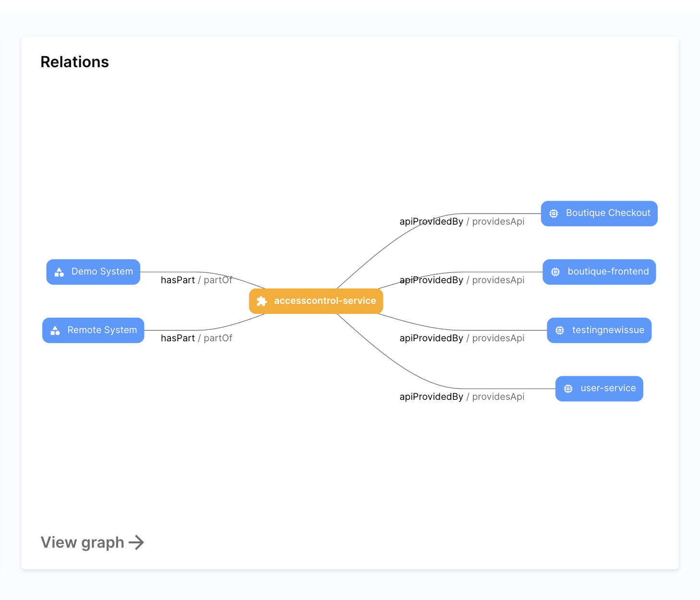Screen dimensions: 700x600
Task: Open the View graph link text
Action: (x=82, y=542)
